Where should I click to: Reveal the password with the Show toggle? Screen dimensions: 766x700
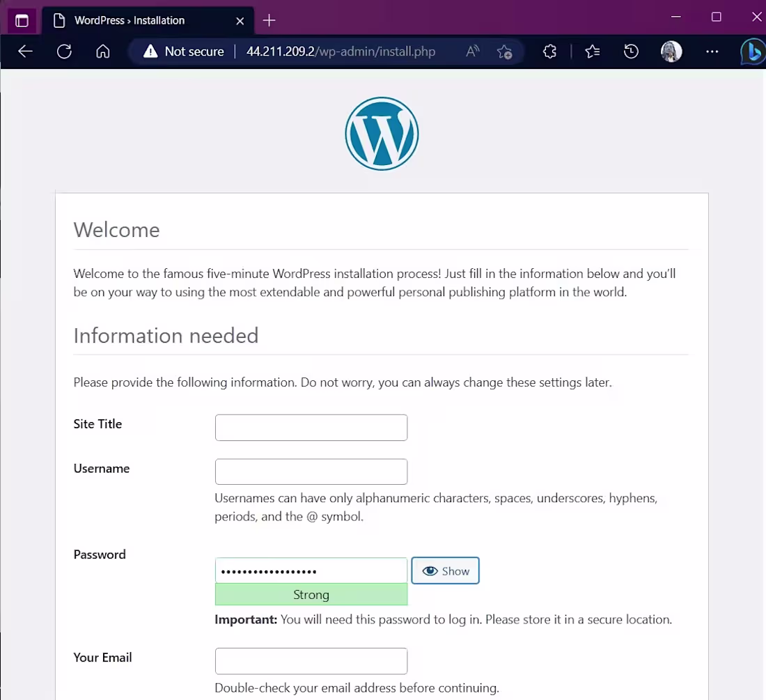pos(445,570)
